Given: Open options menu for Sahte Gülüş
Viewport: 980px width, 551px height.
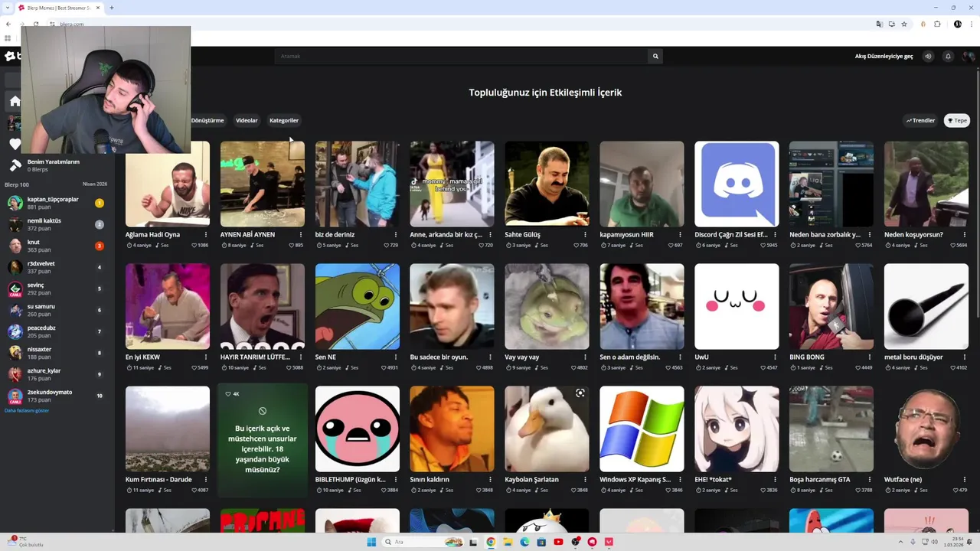Looking at the screenshot, I should pos(585,234).
